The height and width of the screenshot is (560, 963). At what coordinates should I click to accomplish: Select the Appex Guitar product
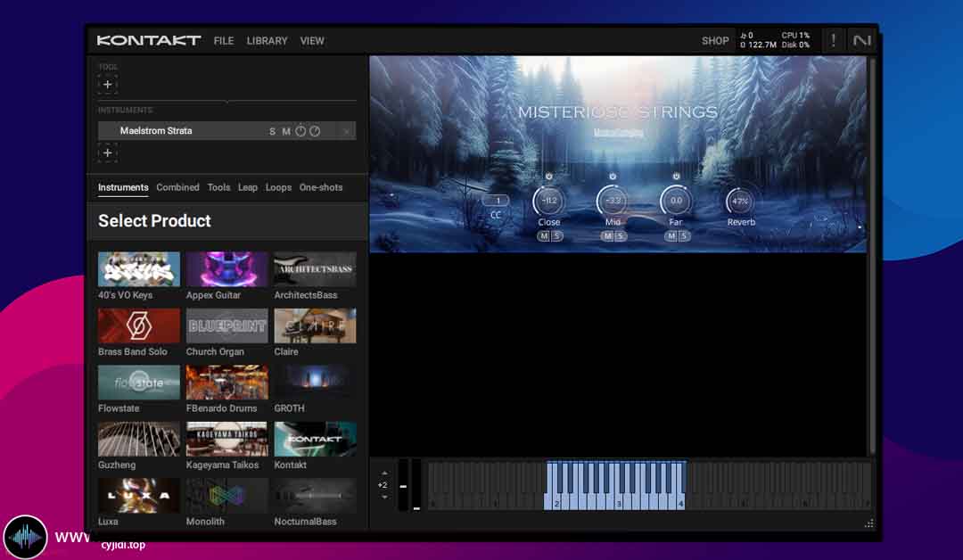tap(226, 276)
